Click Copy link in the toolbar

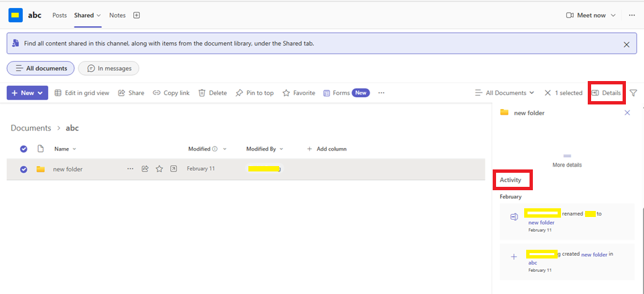pyautogui.click(x=171, y=93)
